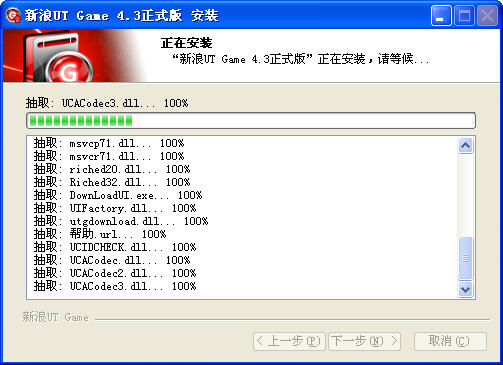Select the msvcr71.dll log line
The width and height of the screenshot is (503, 365).
tap(109, 156)
